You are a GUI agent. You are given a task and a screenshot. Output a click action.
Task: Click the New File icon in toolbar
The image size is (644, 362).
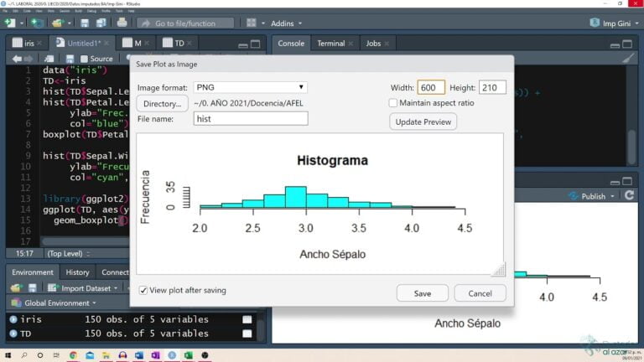point(13,23)
